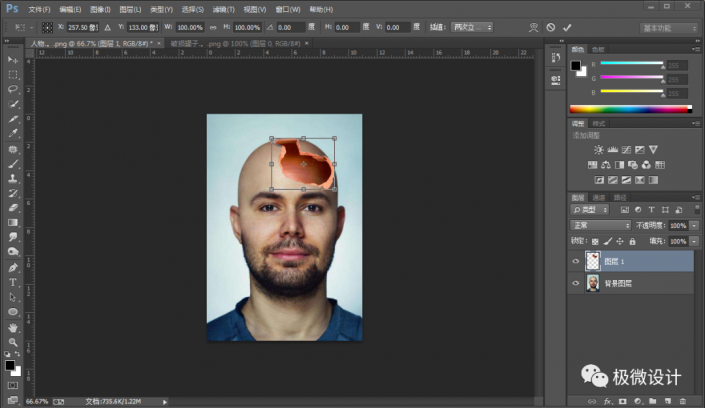
Task: Toggle the warp mode icon in the options bar
Action: pyautogui.click(x=533, y=27)
